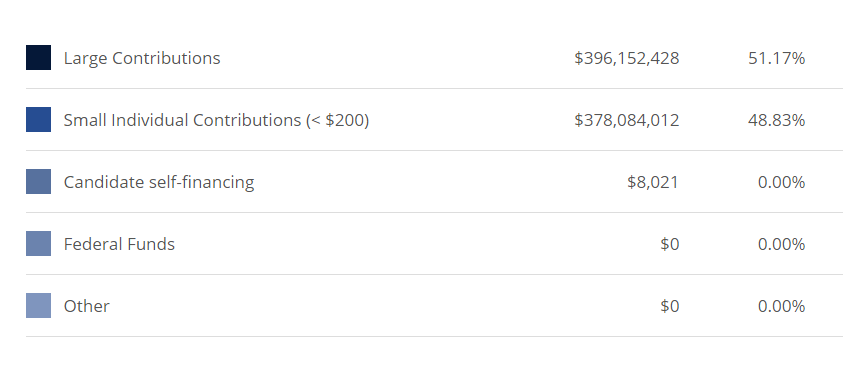Screen dimensions: 866x378
Task: Click the $378,084,012 amount
Action: point(627,120)
